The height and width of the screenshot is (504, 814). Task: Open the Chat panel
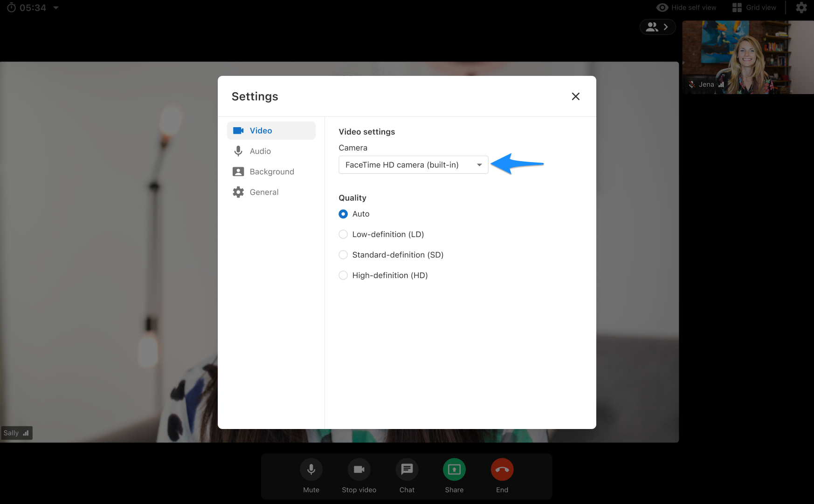pyautogui.click(x=407, y=470)
